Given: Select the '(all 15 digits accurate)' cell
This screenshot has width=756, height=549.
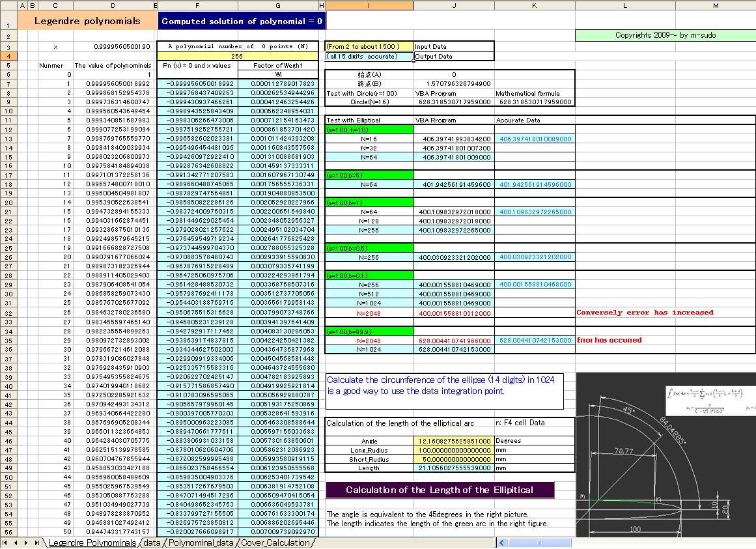Looking at the screenshot, I should 369,57.
